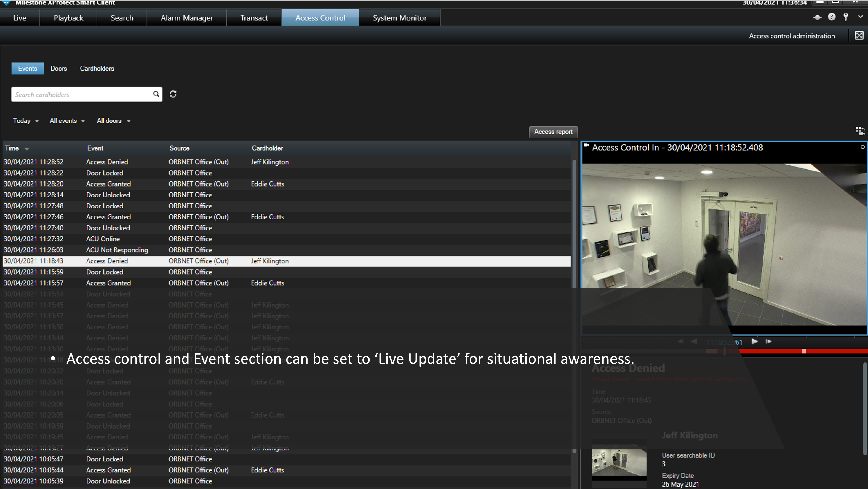Click the key icon in top toolbar

tap(845, 17)
